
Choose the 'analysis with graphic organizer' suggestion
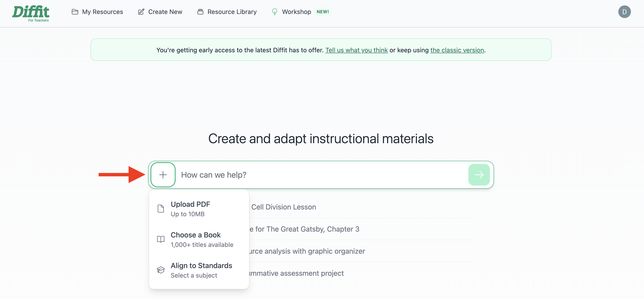(307, 251)
